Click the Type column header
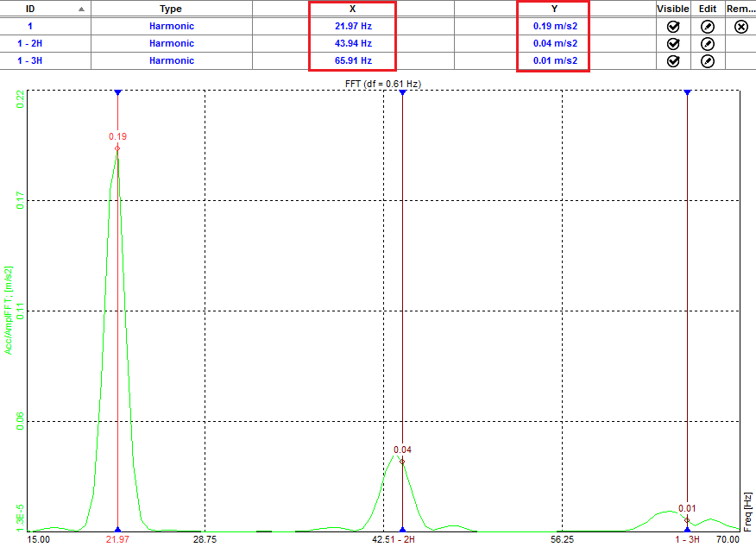This screenshot has height=547, width=756. click(171, 9)
